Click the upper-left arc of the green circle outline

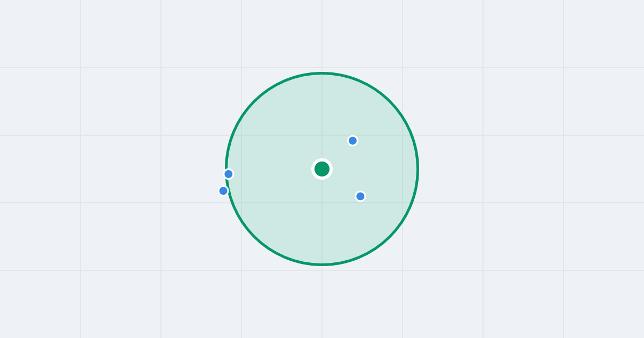pyautogui.click(x=254, y=101)
